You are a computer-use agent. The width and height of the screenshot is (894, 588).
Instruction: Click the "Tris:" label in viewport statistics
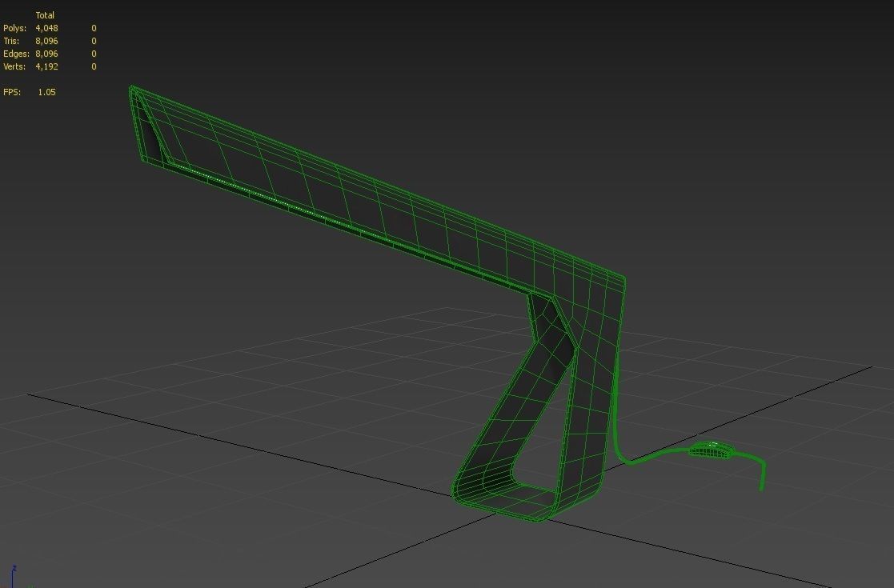click(11, 41)
